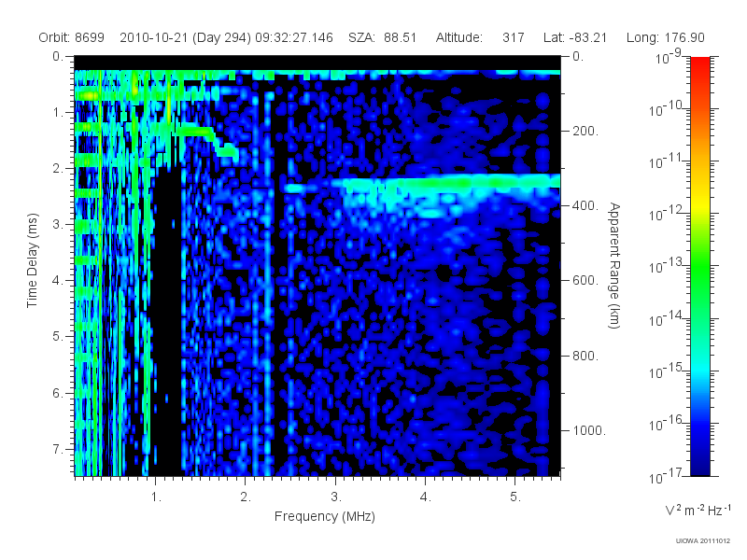Viewport: 747px width, 560px height.
Task: Click the V² m⁻² Hz⁻¹ units label
Action: coord(698,510)
